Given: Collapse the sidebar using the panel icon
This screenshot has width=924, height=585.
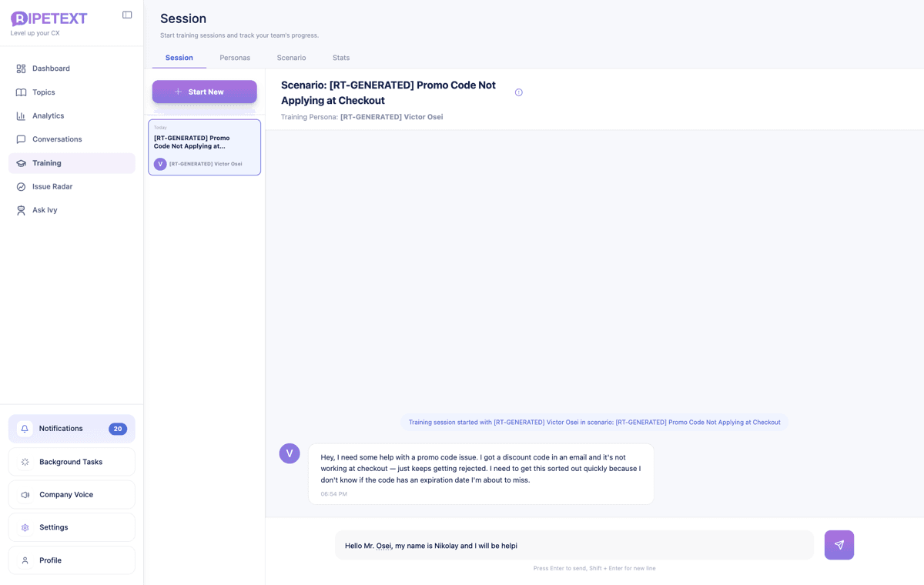Looking at the screenshot, I should click(126, 14).
